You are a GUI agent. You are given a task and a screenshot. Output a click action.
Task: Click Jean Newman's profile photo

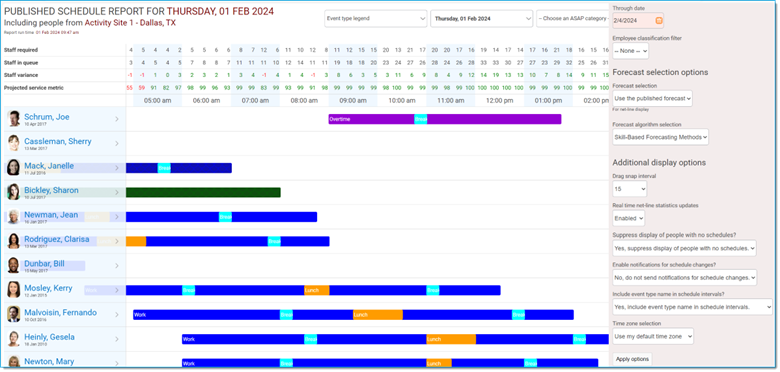(14, 217)
